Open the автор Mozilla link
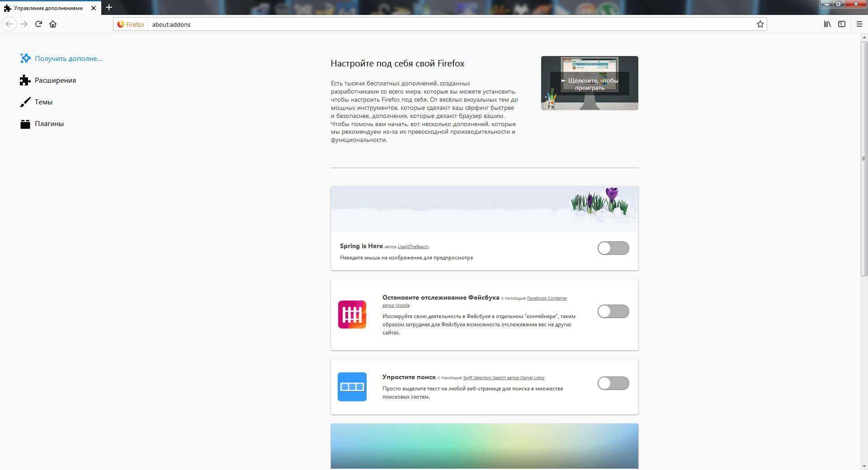868x470 pixels. click(396, 305)
